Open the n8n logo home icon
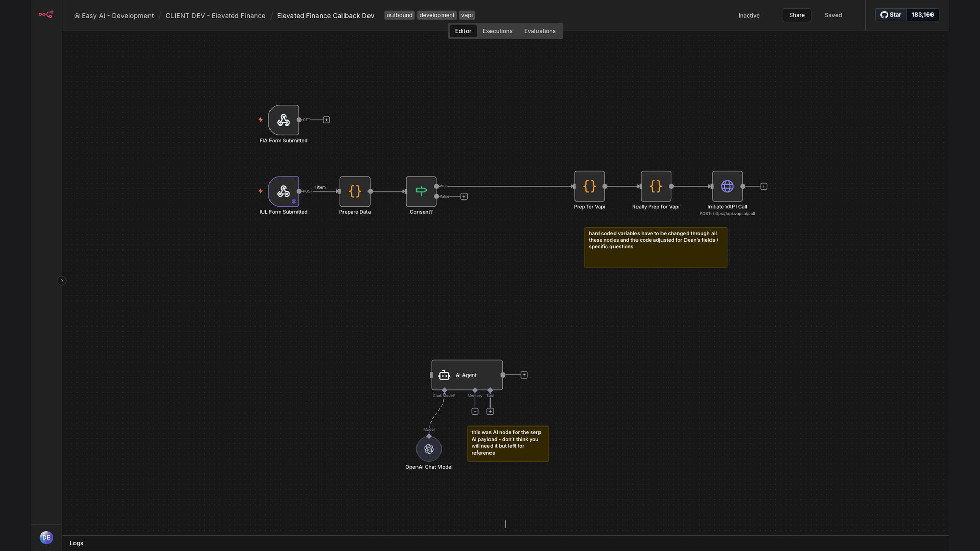Screen dimensions: 980x551 tap(46, 15)
